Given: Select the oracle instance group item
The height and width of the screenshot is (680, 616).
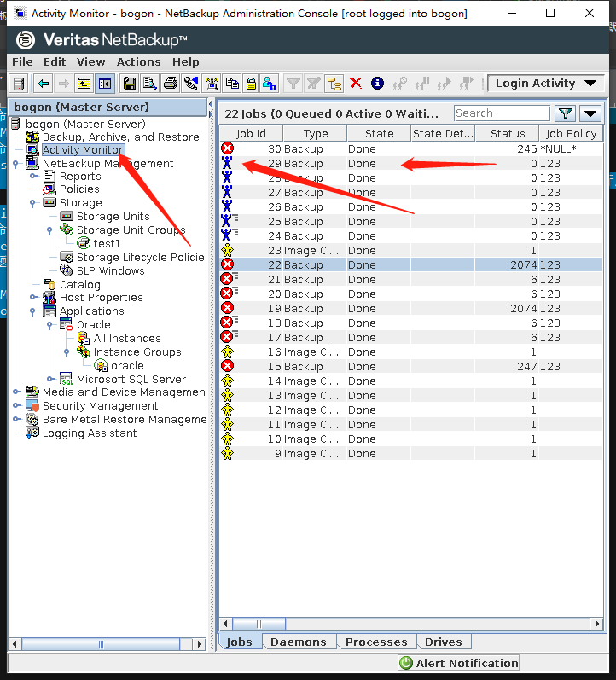Looking at the screenshot, I should click(x=127, y=365).
